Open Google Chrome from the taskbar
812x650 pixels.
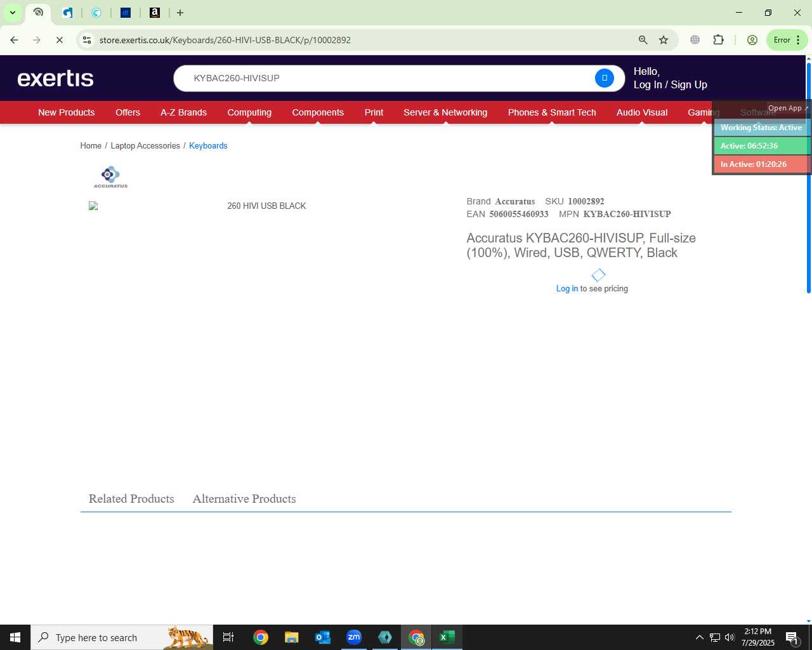tap(261, 637)
